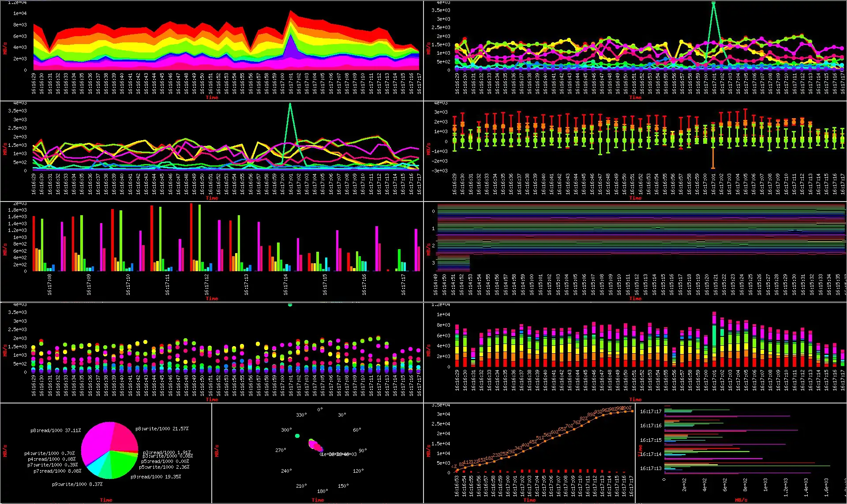
Task: Select the p9:write/1000 8.37% pie label
Action: pos(77,484)
